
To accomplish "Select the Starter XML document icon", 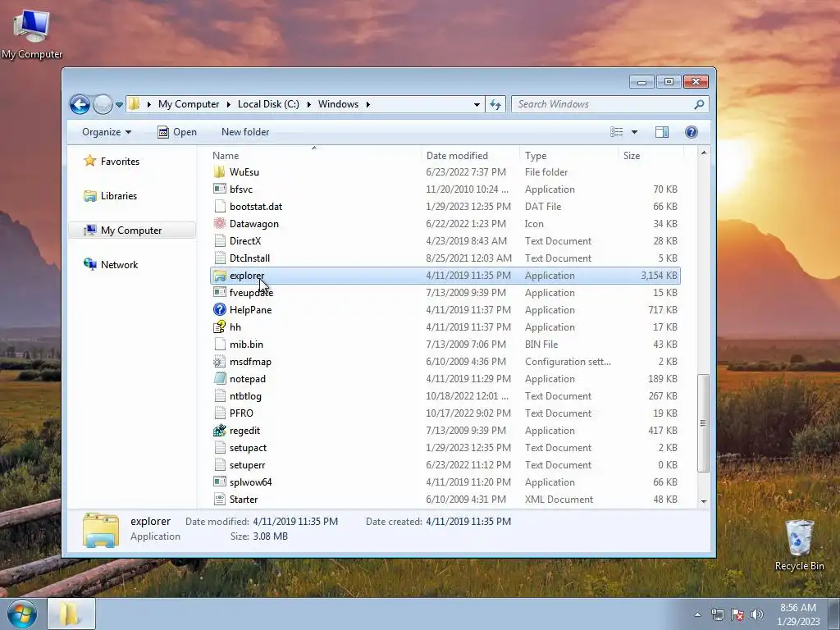I will [x=220, y=500].
